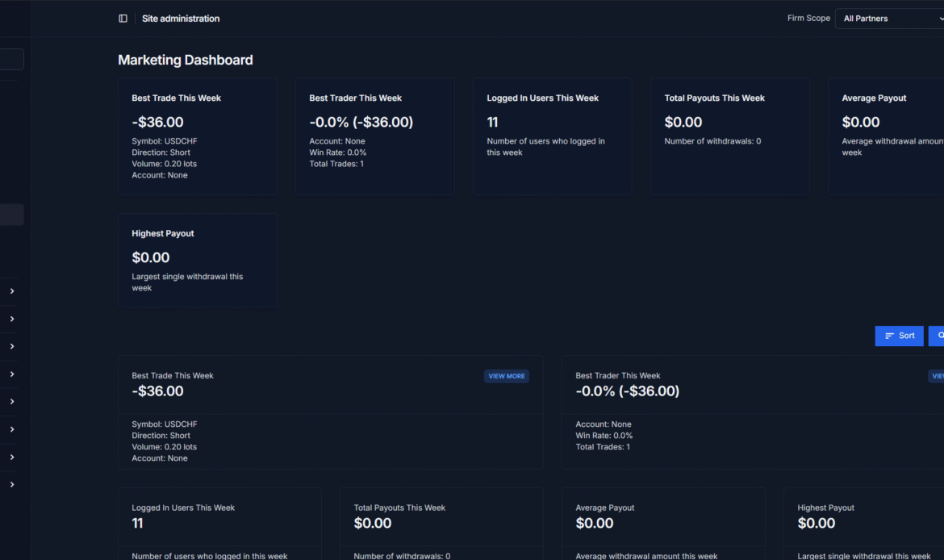Click View More on Best Trader card

click(x=937, y=376)
